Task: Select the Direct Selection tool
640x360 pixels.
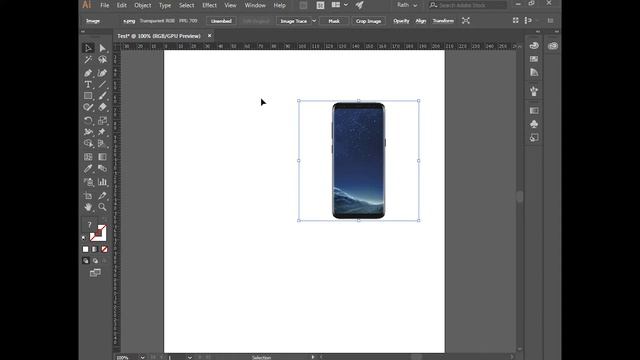Action: pos(102,48)
